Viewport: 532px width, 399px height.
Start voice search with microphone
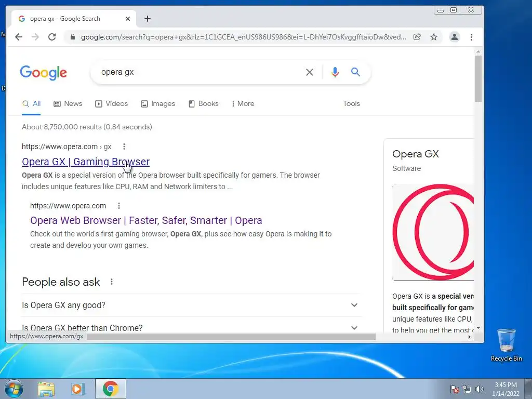(x=335, y=72)
